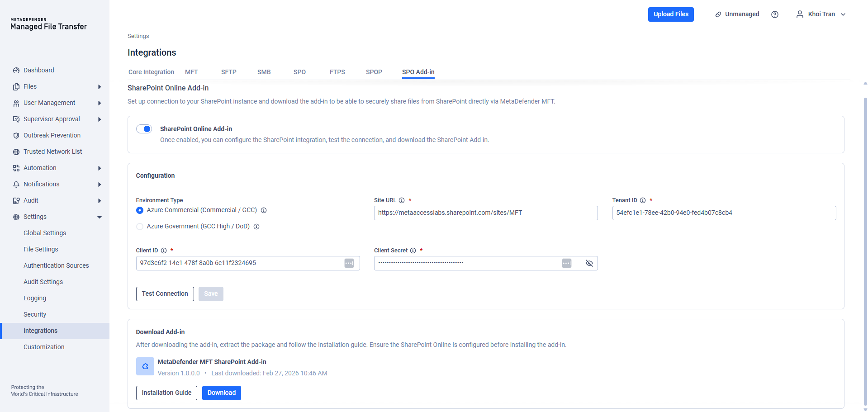
Task: Open File Settings in sidebar
Action: (41, 250)
